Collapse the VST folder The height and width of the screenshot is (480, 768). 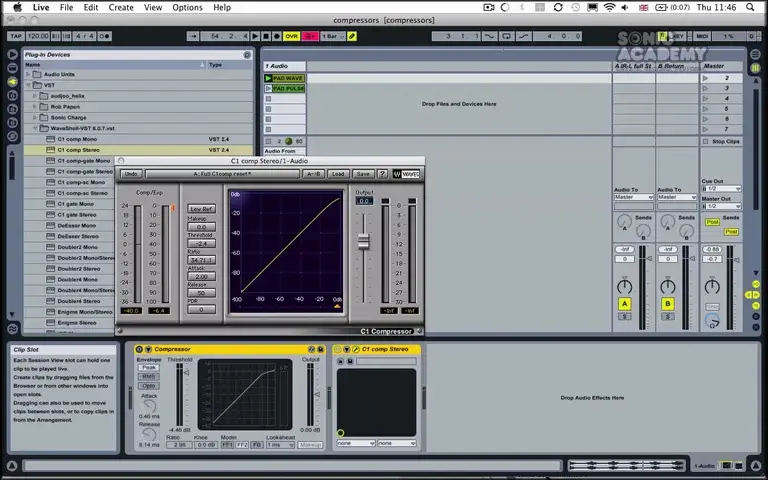(28, 85)
